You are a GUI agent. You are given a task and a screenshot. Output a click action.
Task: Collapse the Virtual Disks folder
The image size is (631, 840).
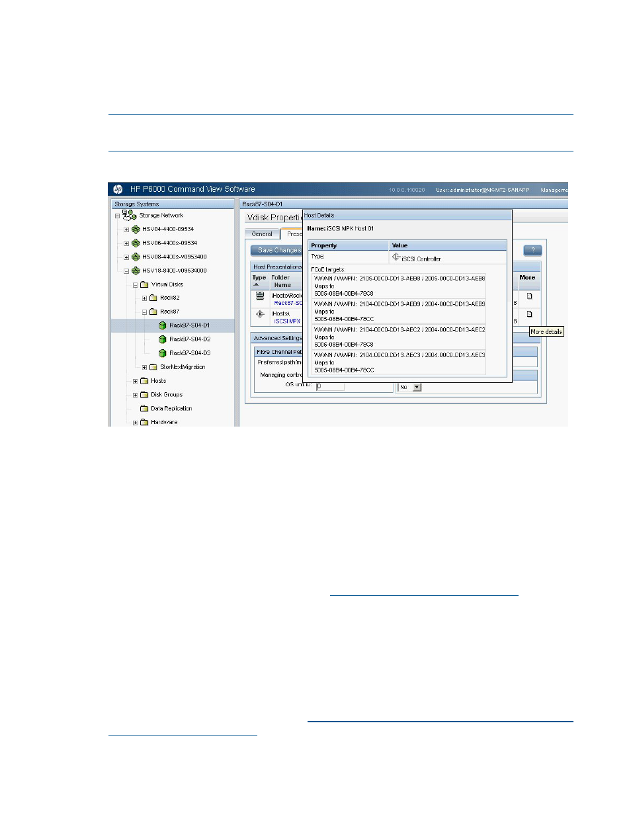click(136, 285)
